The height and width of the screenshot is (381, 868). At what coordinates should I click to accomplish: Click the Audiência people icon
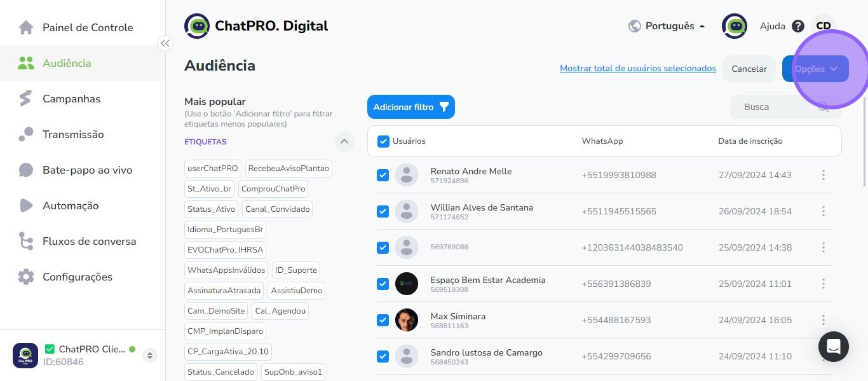[26, 63]
